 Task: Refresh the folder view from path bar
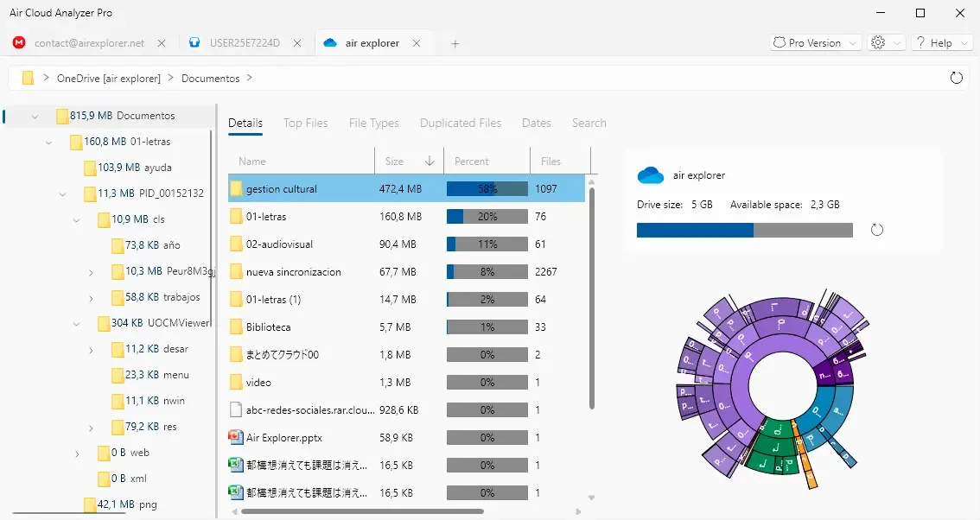tap(957, 78)
